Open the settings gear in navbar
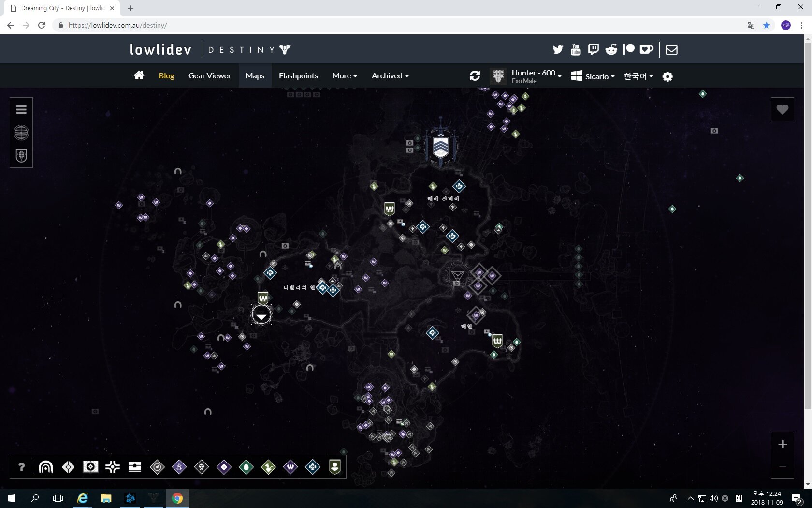The image size is (812, 508). coord(667,76)
